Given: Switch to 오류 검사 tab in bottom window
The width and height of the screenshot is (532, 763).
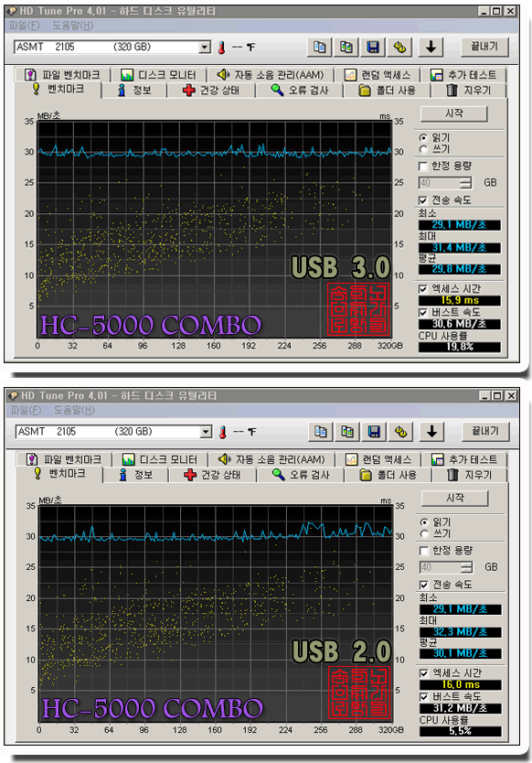Looking at the screenshot, I should [x=301, y=475].
